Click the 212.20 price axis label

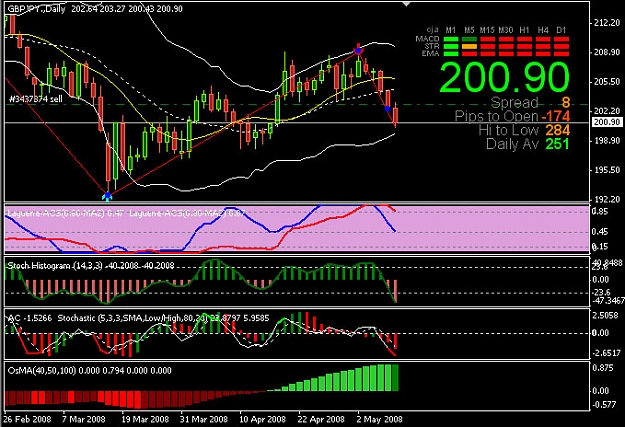(x=607, y=23)
